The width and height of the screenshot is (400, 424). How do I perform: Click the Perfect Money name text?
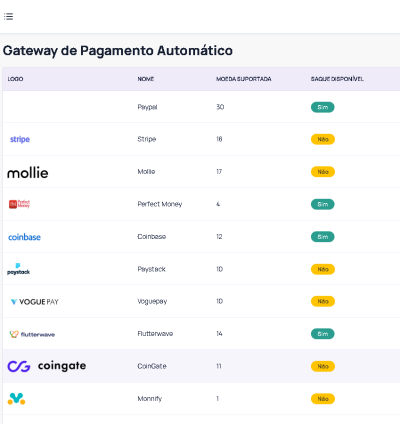(x=160, y=204)
